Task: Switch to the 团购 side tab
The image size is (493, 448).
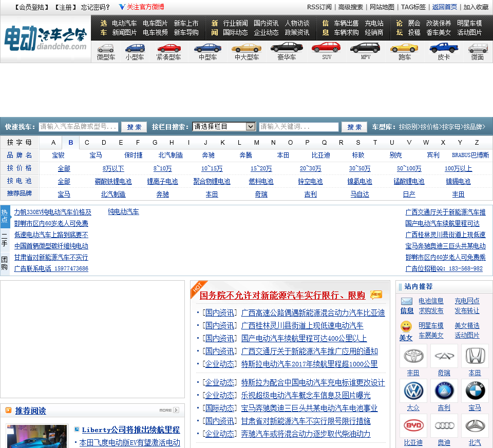Action: [5, 263]
